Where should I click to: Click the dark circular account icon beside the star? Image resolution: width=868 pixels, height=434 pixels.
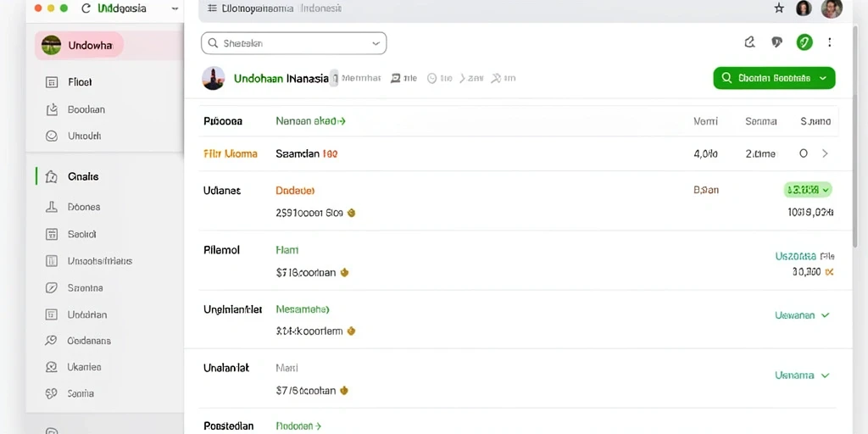click(804, 8)
